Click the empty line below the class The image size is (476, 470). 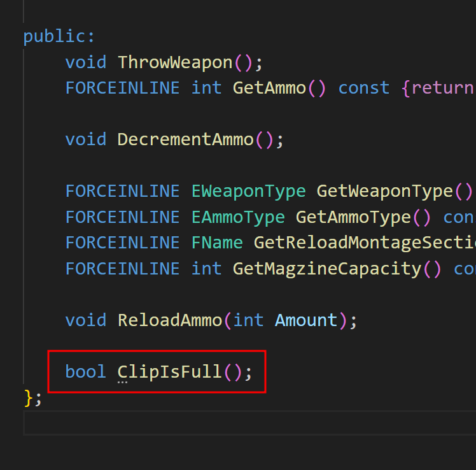(249, 424)
